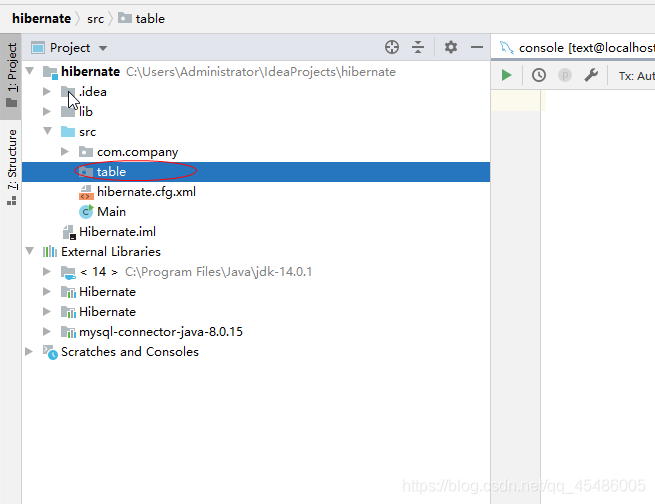
Task: Collapse the hibernate root node
Action: (x=30, y=71)
